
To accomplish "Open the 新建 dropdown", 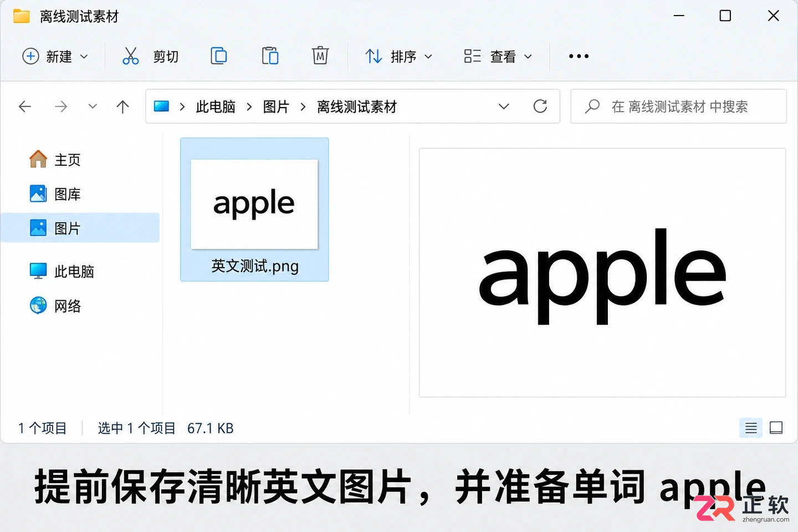I will point(55,56).
